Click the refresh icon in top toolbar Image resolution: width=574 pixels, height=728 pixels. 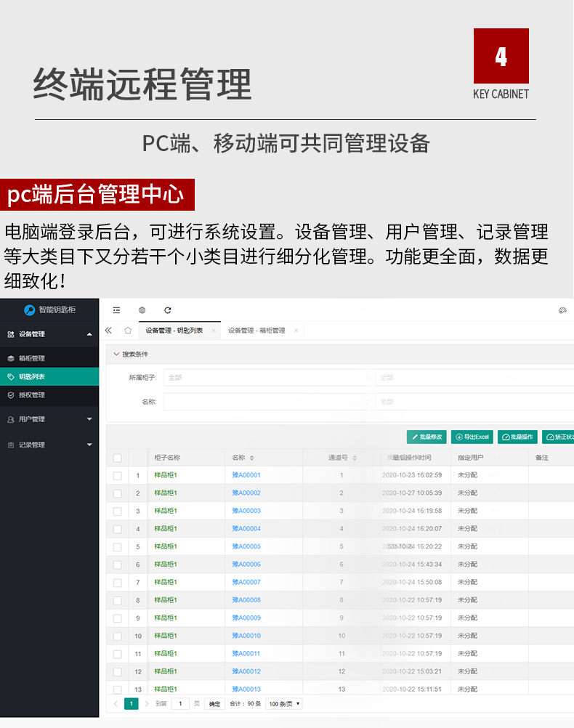[x=167, y=310]
